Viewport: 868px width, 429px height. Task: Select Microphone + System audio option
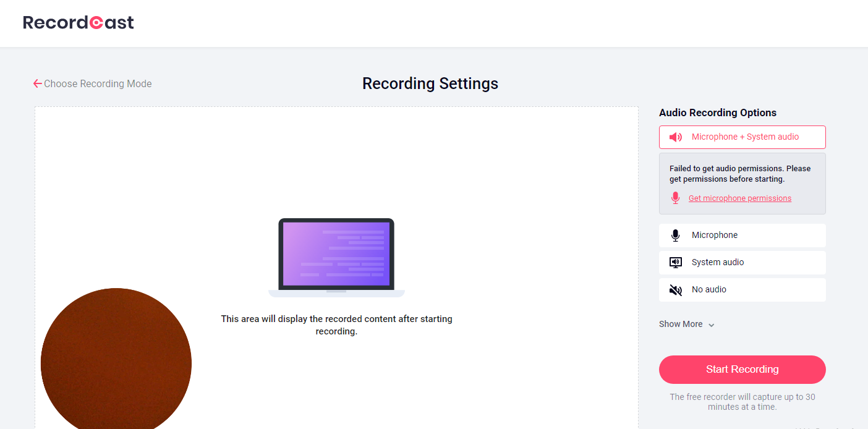(742, 137)
